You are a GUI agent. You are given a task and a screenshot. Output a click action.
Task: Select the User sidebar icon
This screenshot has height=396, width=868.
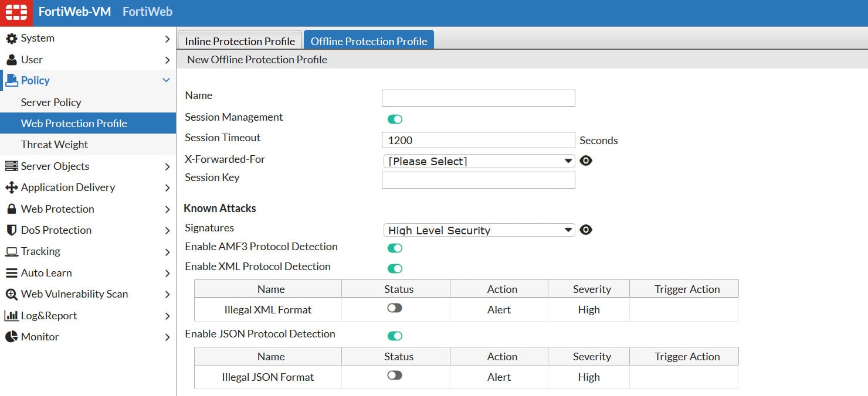[13, 59]
